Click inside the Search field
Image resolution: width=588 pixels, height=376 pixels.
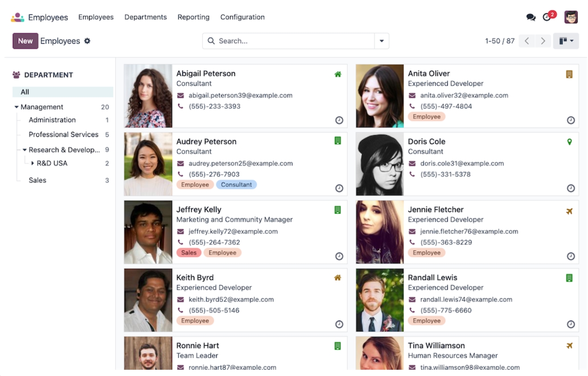(290, 41)
